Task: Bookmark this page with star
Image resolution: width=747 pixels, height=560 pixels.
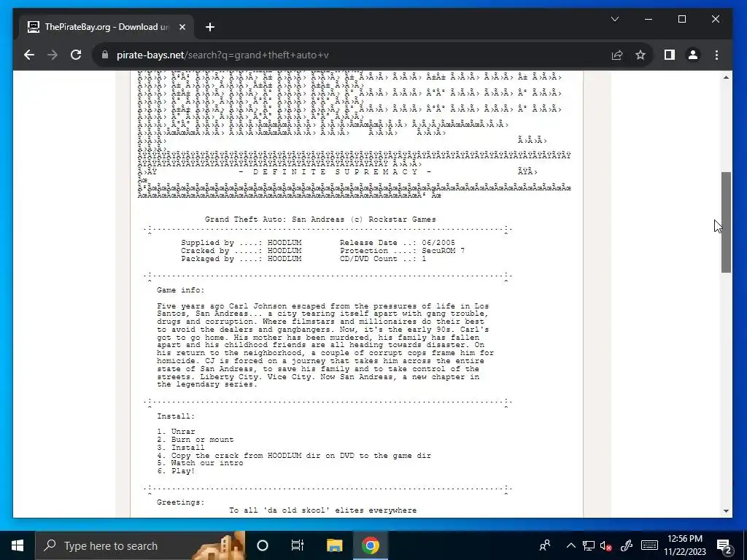Action: coord(640,55)
